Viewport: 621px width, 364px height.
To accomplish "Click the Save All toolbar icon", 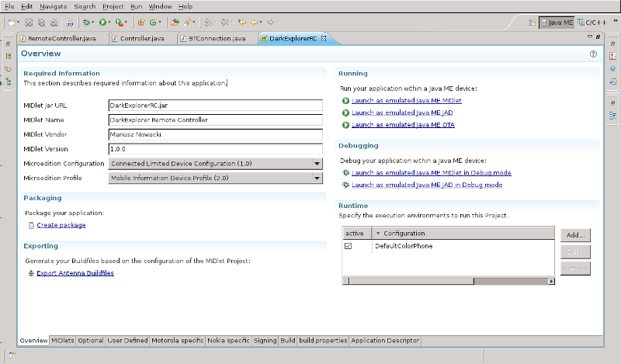I will 41,23.
